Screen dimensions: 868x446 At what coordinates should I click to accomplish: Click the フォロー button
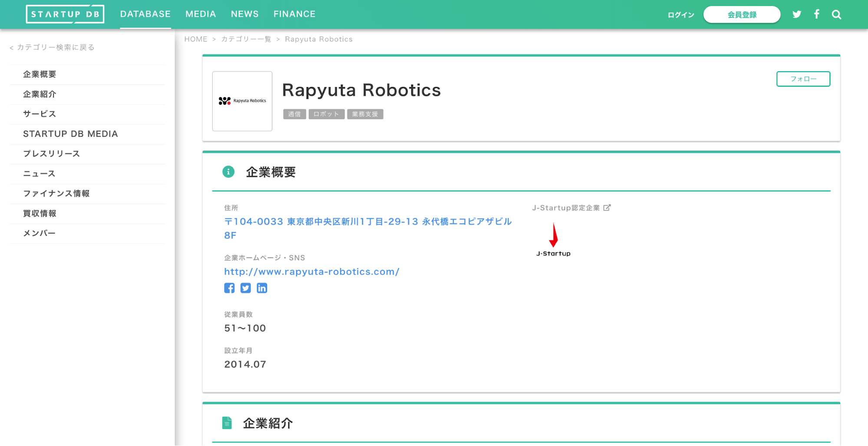pos(803,79)
